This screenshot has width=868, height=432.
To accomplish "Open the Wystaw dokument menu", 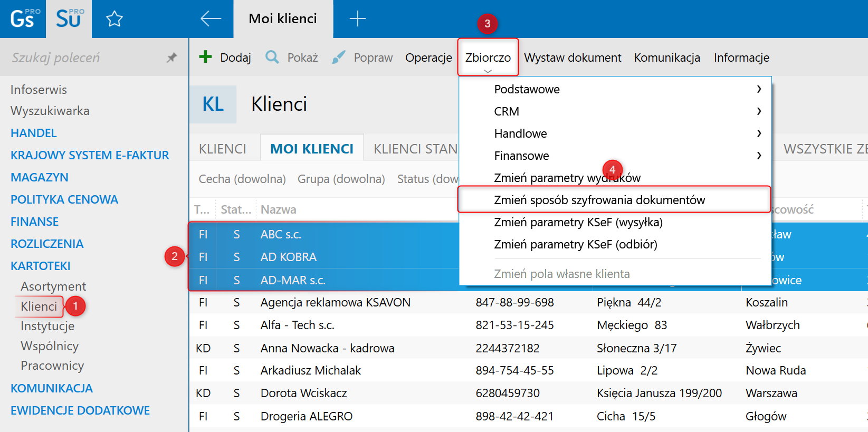I will [x=573, y=57].
